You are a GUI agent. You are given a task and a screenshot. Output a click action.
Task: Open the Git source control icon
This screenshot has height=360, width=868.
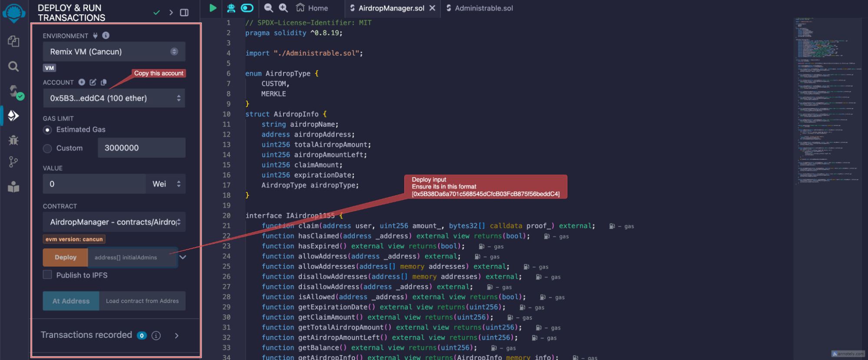click(13, 162)
